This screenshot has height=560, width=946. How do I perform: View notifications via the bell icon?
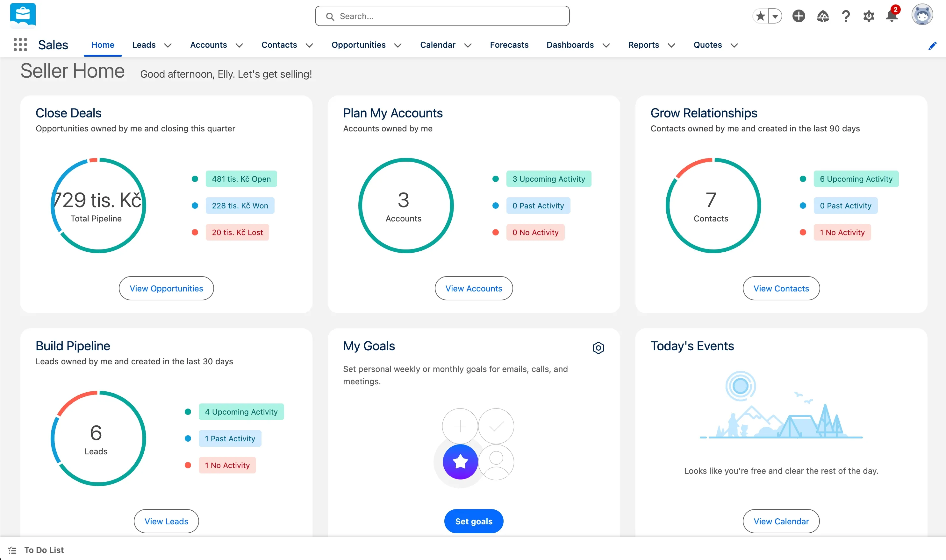pos(892,16)
